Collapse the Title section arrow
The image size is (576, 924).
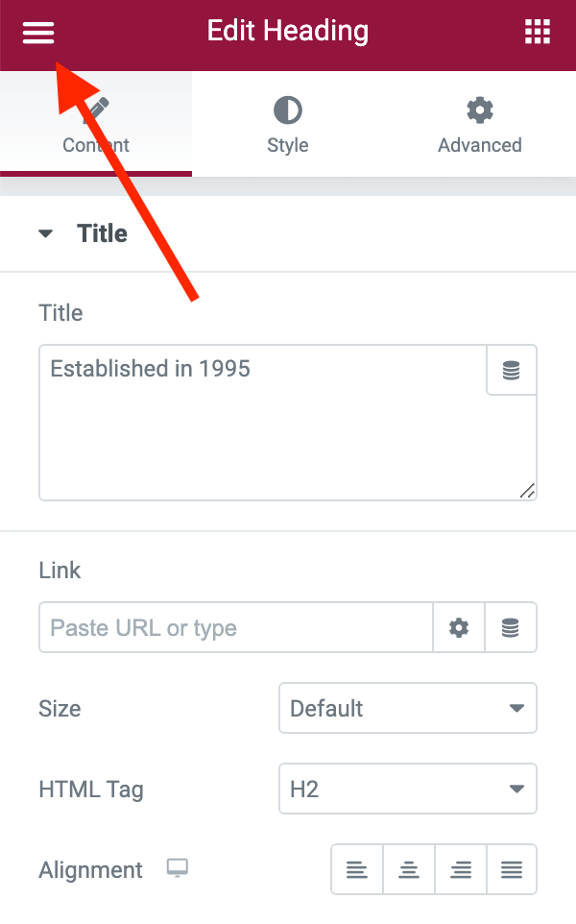point(45,233)
